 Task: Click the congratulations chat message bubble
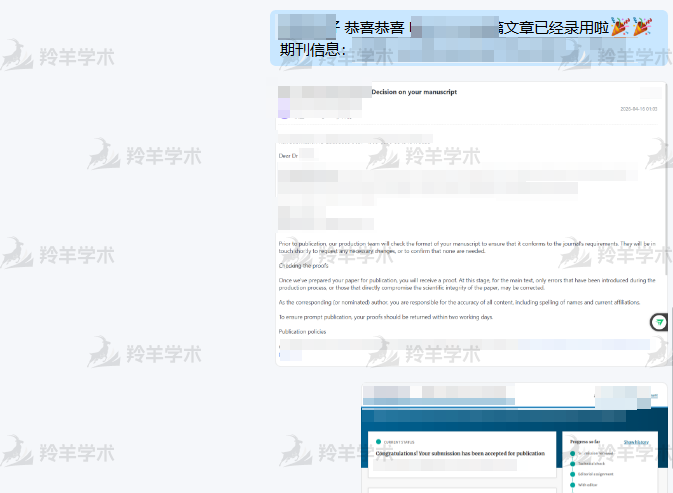point(468,38)
